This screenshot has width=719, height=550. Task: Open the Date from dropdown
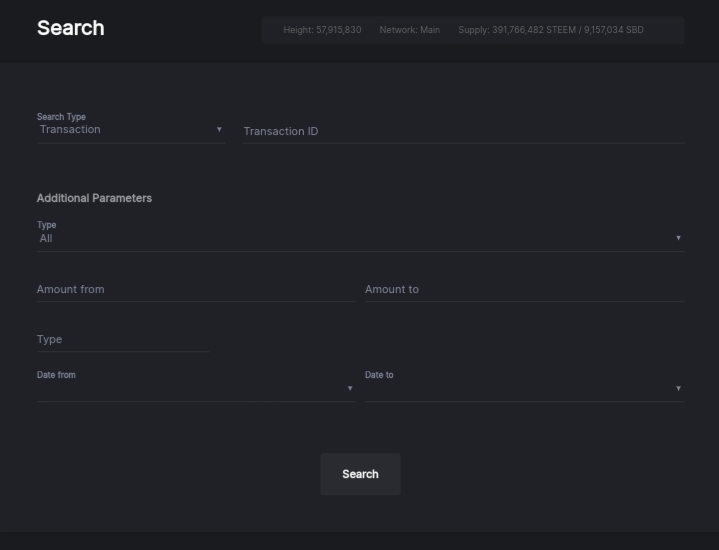click(x=196, y=389)
